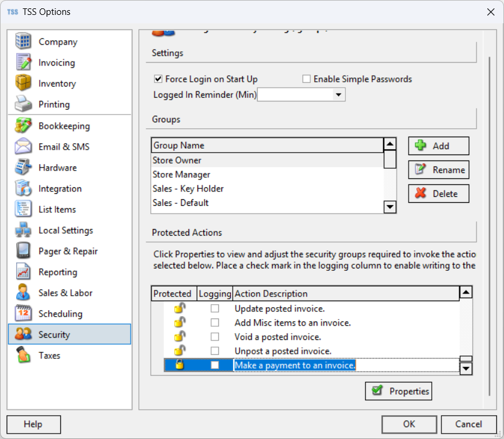Viewport: 504px width, 439px height.
Task: Switch to the Reporting options section
Action: [58, 272]
